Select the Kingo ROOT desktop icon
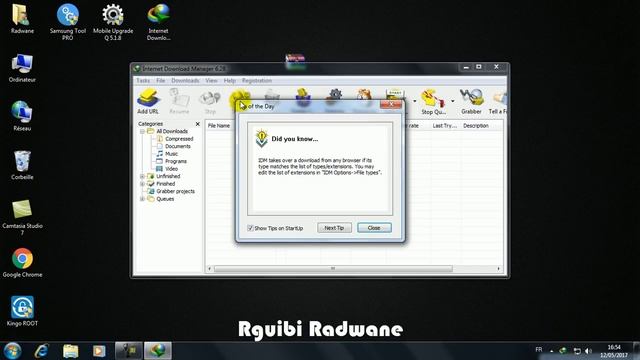 22,311
